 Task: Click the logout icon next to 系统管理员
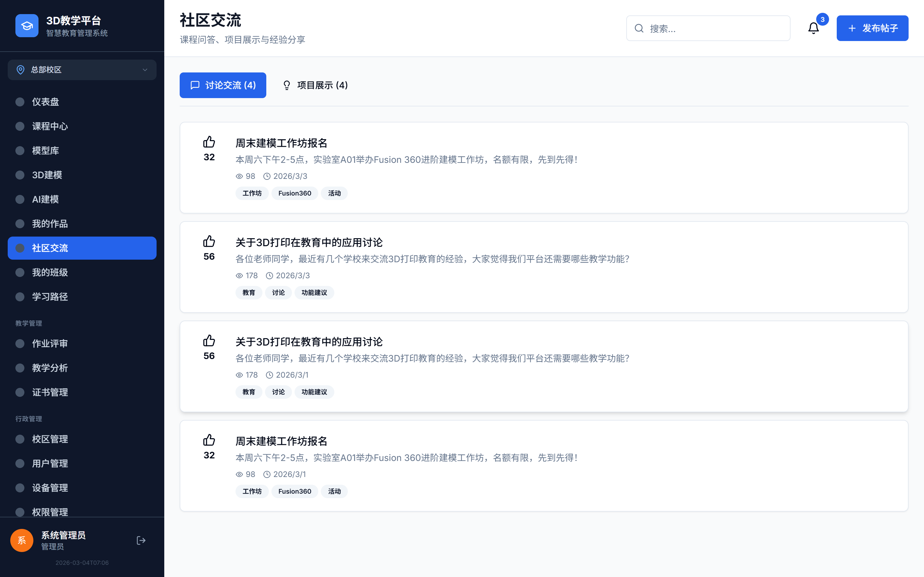[141, 540]
